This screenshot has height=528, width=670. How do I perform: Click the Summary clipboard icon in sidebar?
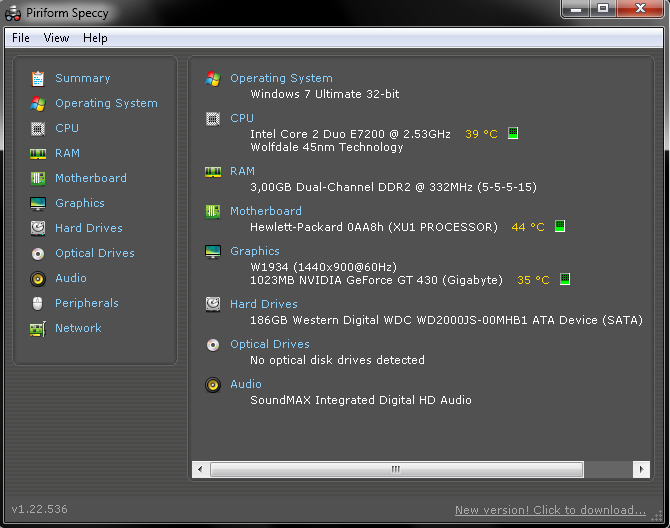[38, 79]
